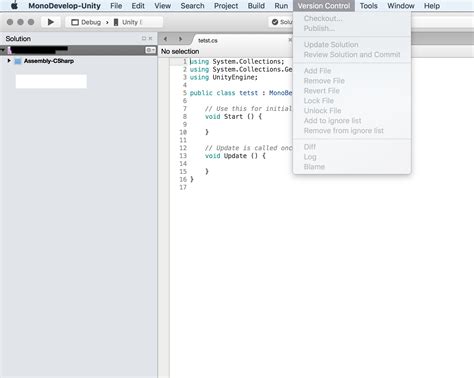Open the solution options gear dropdown

pos(150,50)
